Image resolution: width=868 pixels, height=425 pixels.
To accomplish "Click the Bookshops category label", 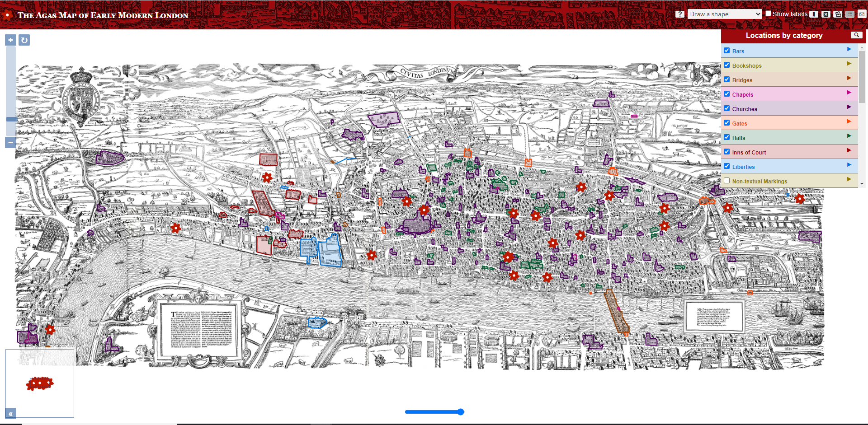I will pyautogui.click(x=747, y=66).
